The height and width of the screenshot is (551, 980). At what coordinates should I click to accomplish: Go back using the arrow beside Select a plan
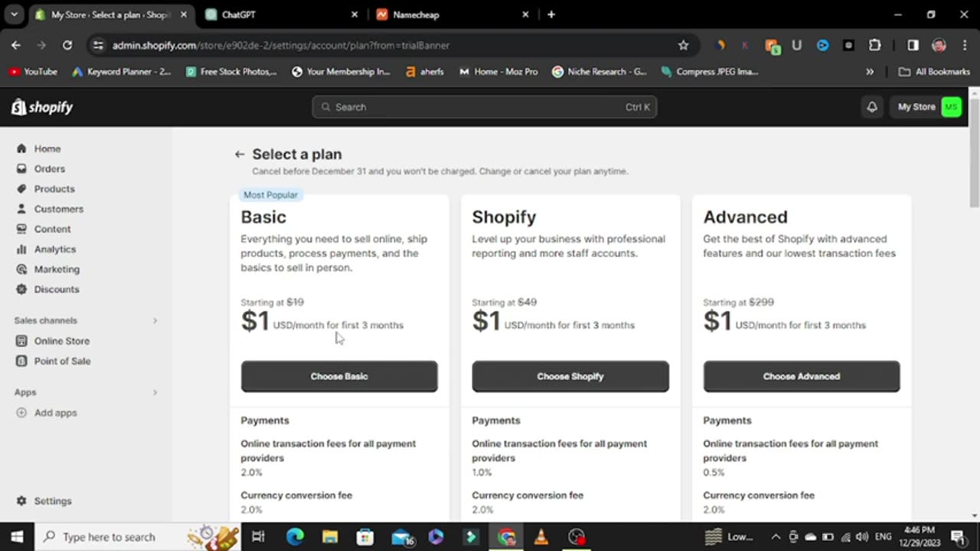click(240, 155)
